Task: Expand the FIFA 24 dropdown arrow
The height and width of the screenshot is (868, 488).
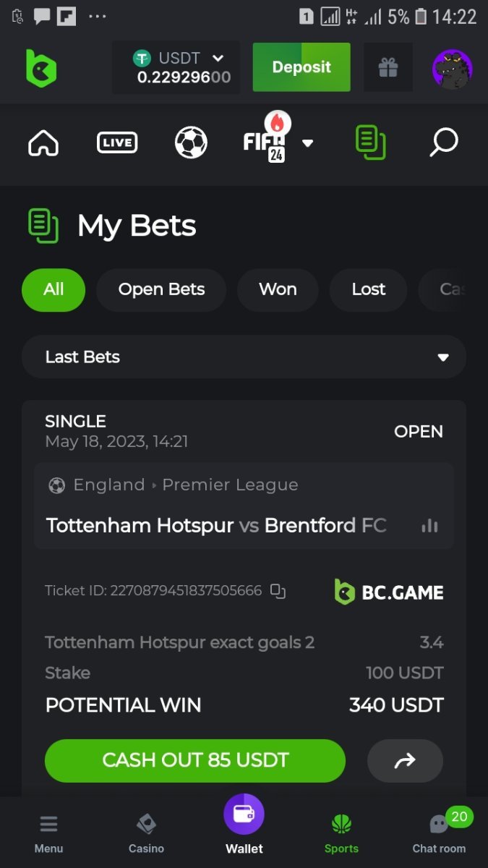Action: [308, 142]
